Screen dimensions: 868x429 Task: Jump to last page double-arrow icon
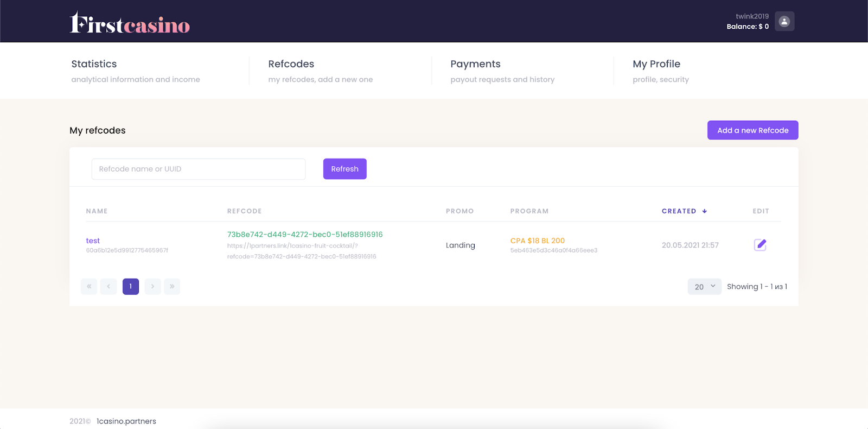tap(172, 286)
